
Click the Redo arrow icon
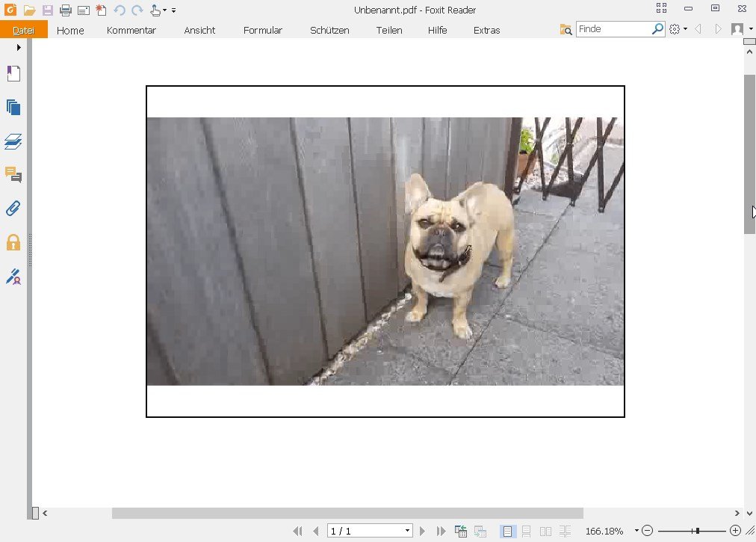click(137, 10)
